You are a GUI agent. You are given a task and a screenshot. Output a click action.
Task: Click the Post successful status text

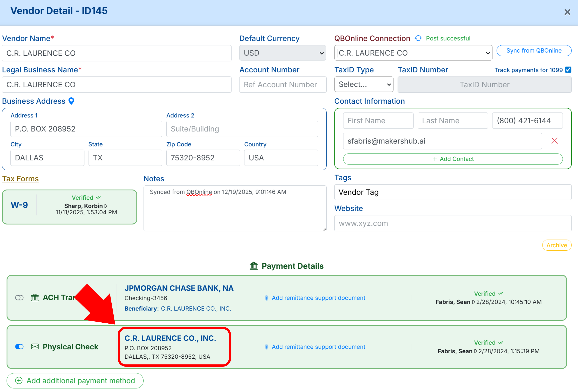pyautogui.click(x=448, y=38)
